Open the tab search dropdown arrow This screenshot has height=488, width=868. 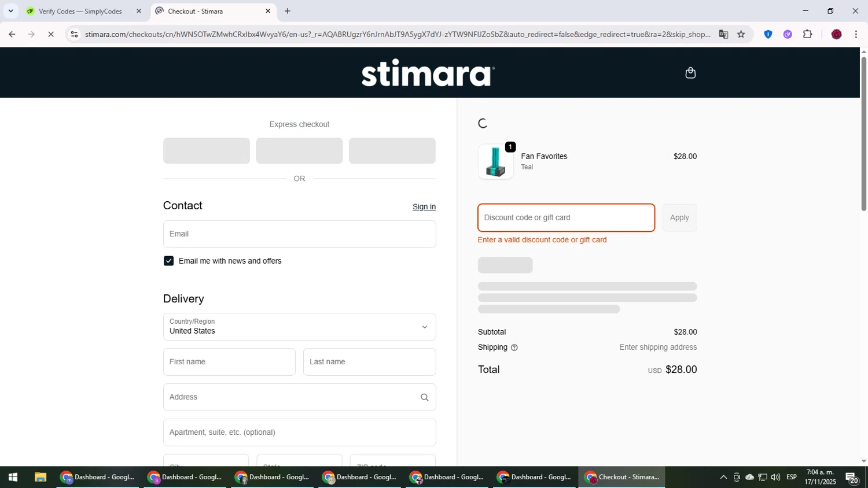point(10,11)
